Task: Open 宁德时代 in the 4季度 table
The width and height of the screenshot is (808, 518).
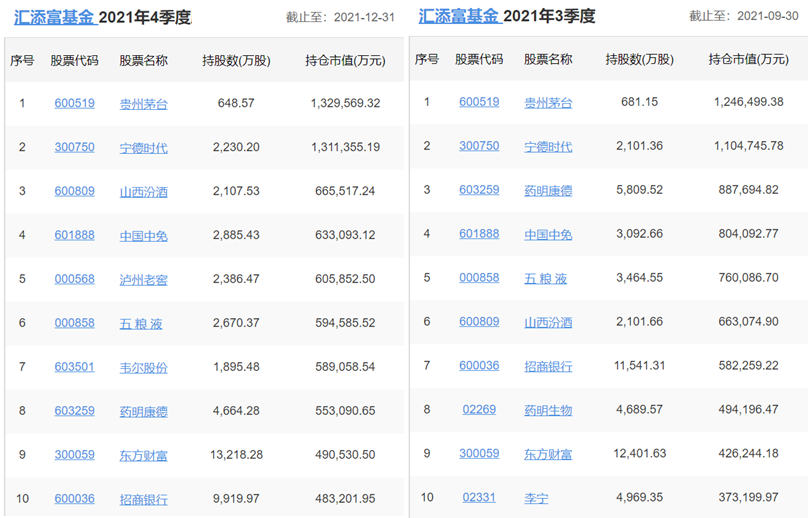Action: [x=144, y=148]
